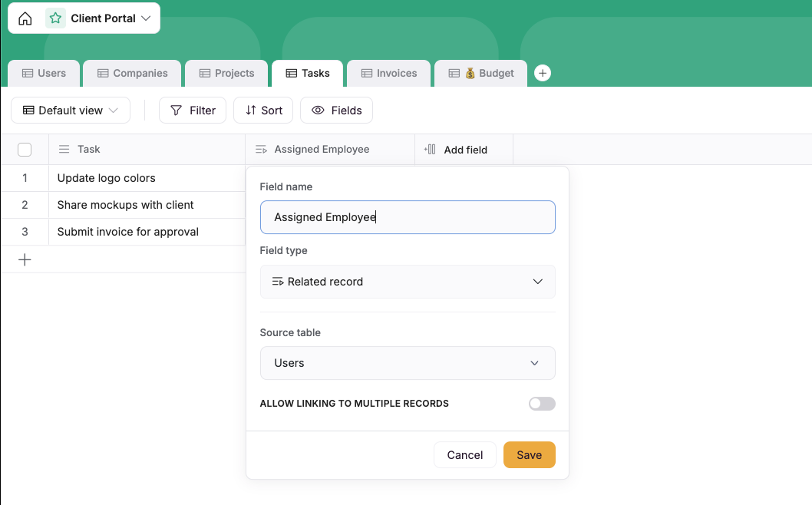The image size is (812, 505).
Task: Go to the Budget tab
Action: click(481, 73)
